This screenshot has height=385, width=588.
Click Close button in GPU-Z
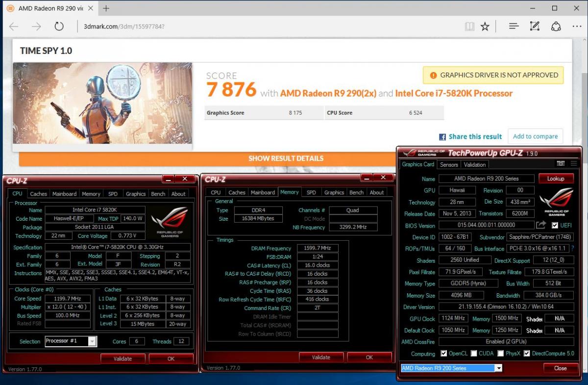pyautogui.click(x=560, y=368)
